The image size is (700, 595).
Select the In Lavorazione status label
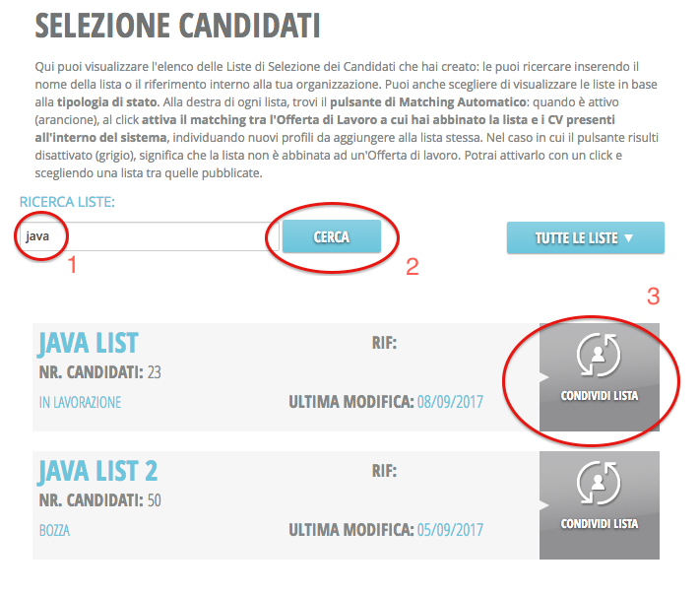click(x=79, y=402)
